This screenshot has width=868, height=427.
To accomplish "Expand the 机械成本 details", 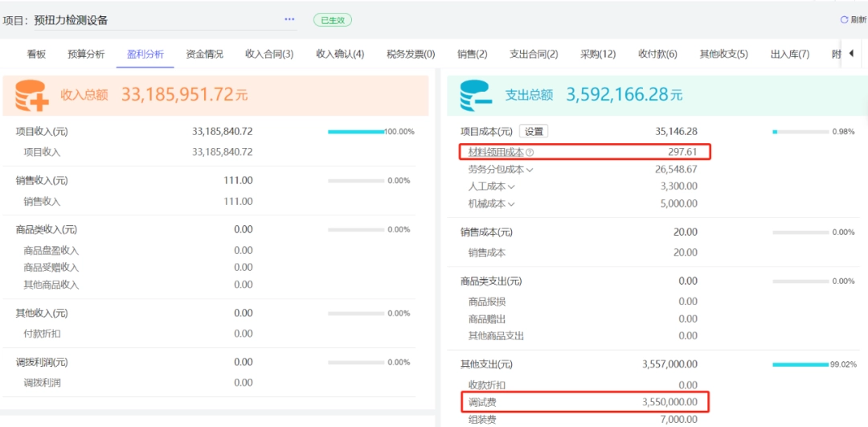I will [511, 203].
